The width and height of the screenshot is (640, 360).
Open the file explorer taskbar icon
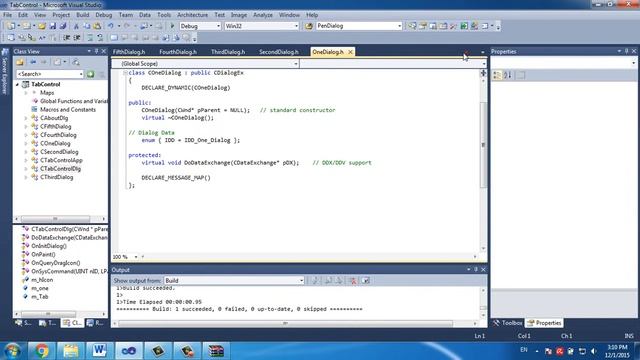pos(70,351)
